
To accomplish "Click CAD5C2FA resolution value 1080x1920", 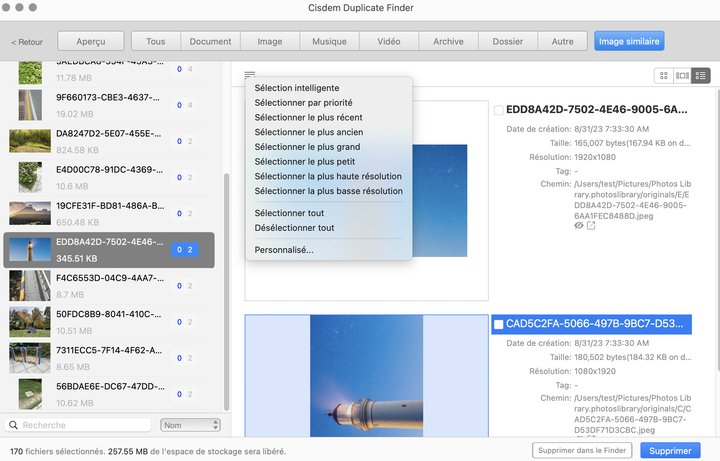I will point(595,371).
